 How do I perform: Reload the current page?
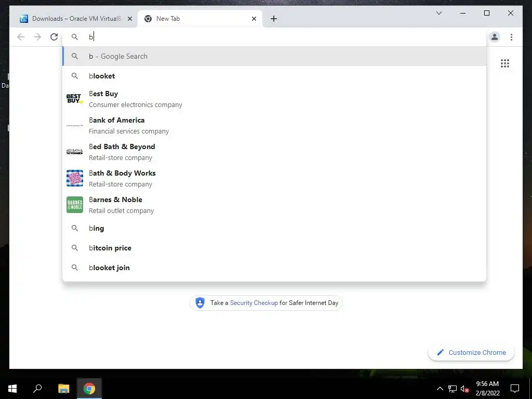tap(54, 37)
